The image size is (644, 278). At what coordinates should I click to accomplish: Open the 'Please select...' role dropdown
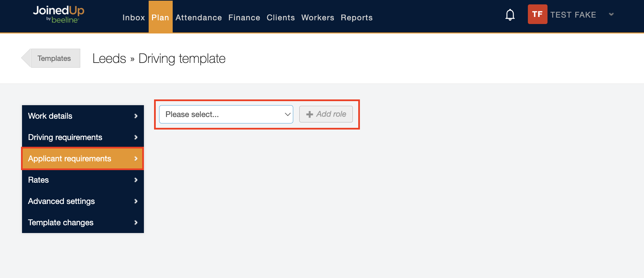click(226, 114)
